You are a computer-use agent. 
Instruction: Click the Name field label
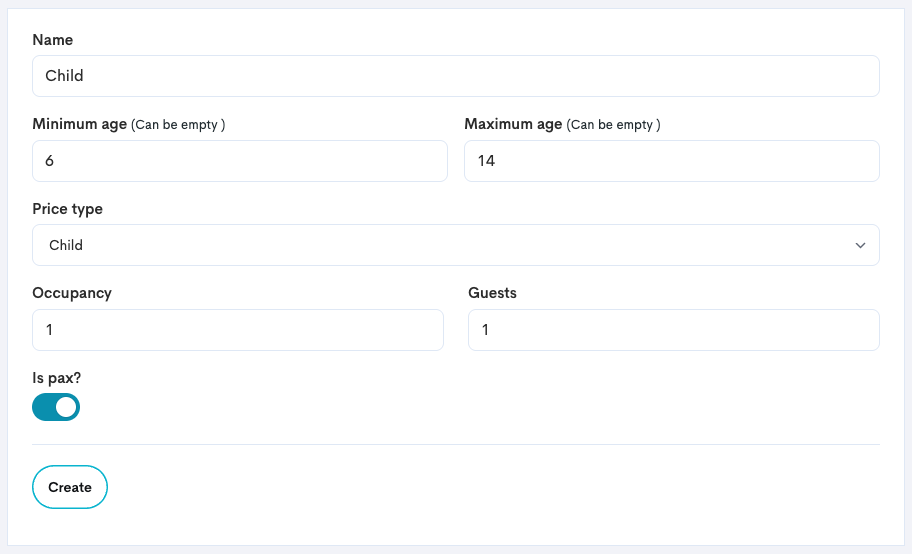pos(52,40)
